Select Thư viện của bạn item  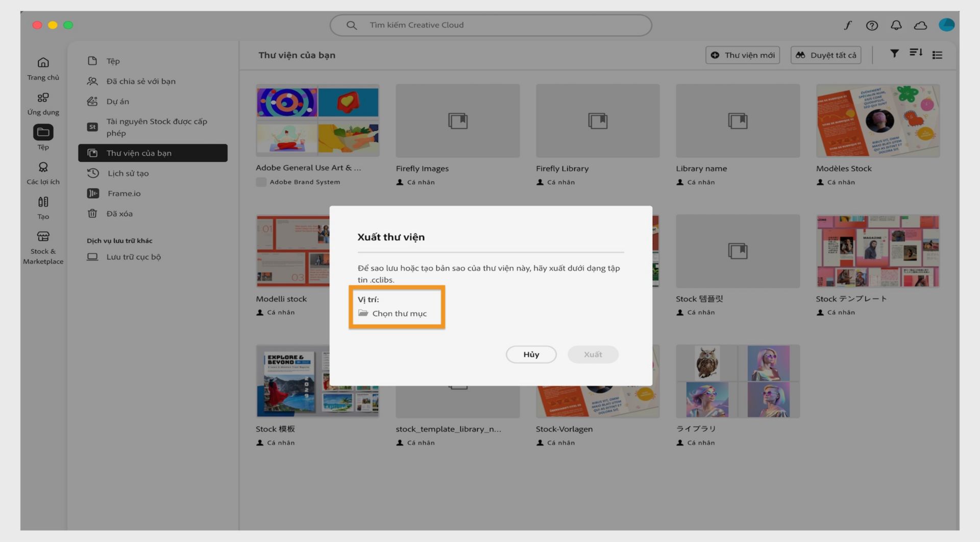[x=153, y=153]
